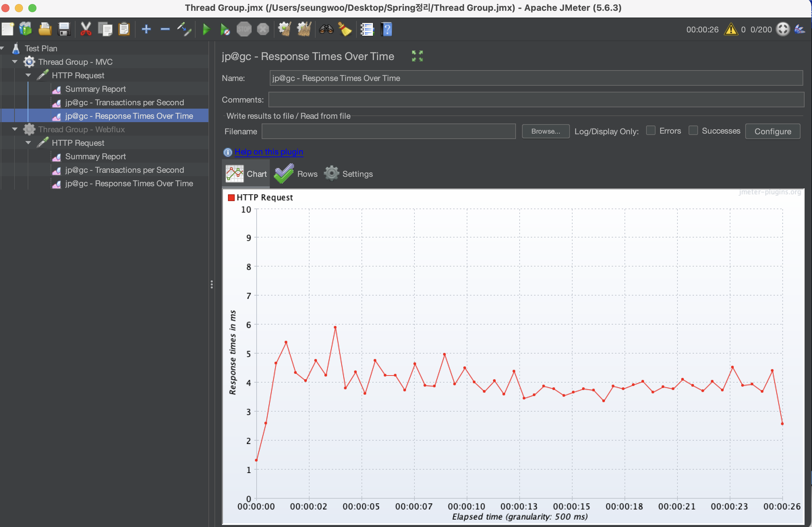
Task: Enable the Errors checkbox
Action: (650, 131)
